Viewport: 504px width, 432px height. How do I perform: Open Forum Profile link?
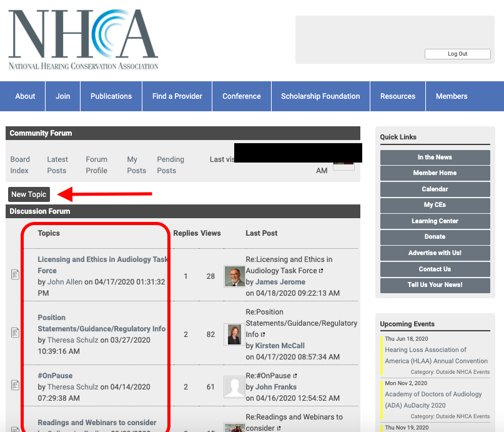click(96, 165)
